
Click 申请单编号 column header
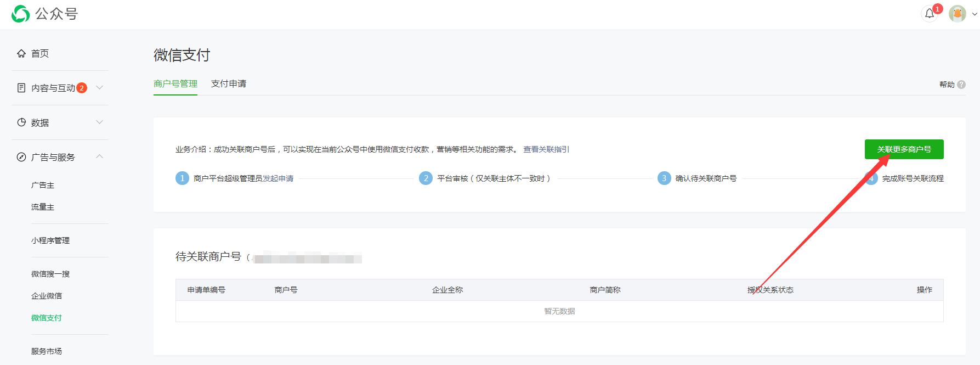click(x=206, y=290)
